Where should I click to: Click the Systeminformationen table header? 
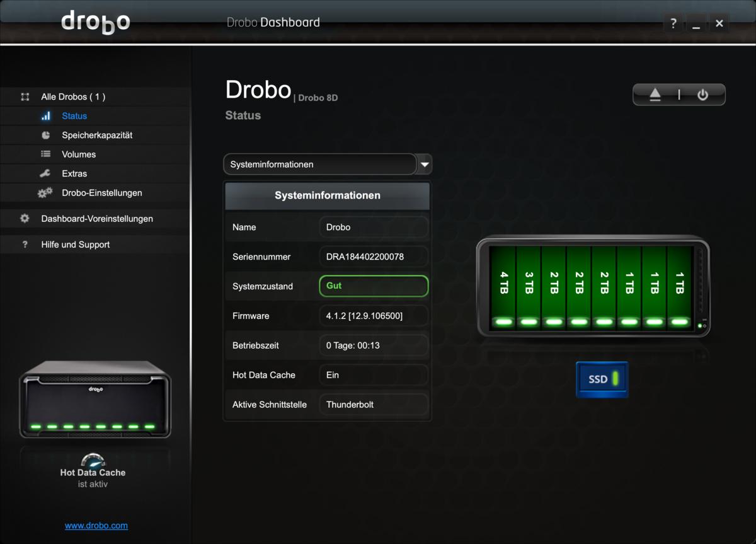pos(328,196)
